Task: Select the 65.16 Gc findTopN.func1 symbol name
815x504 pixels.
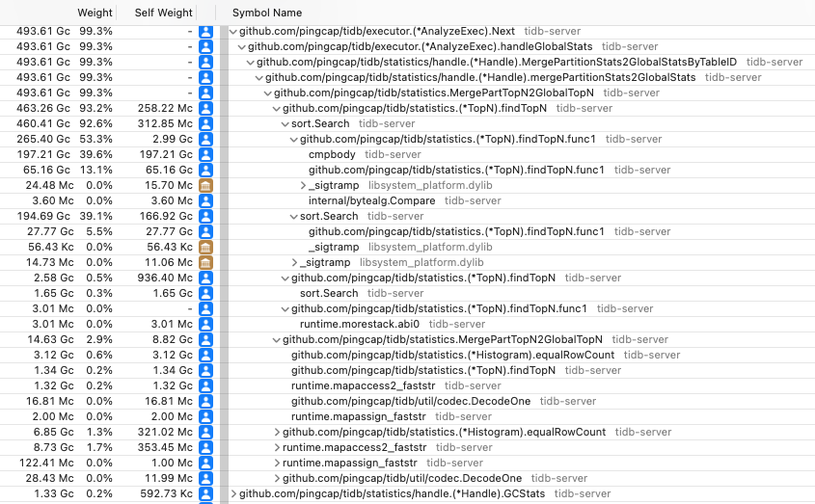Action: click(x=456, y=170)
